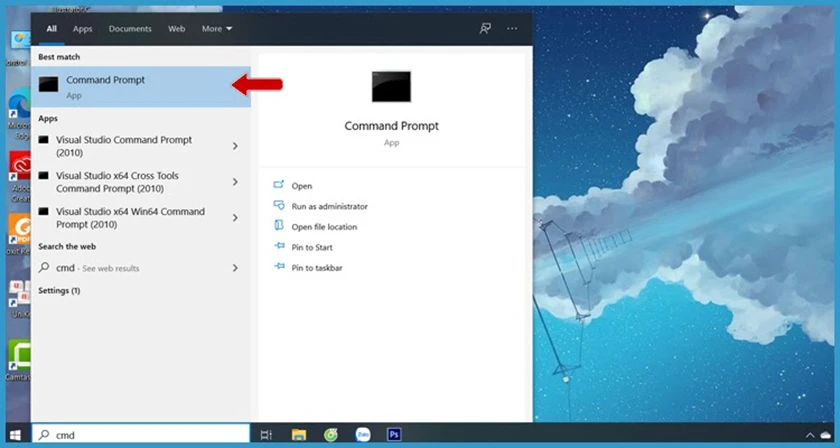Screen dimensions: 840x448
Task: Click Pin to Start
Action: point(312,248)
